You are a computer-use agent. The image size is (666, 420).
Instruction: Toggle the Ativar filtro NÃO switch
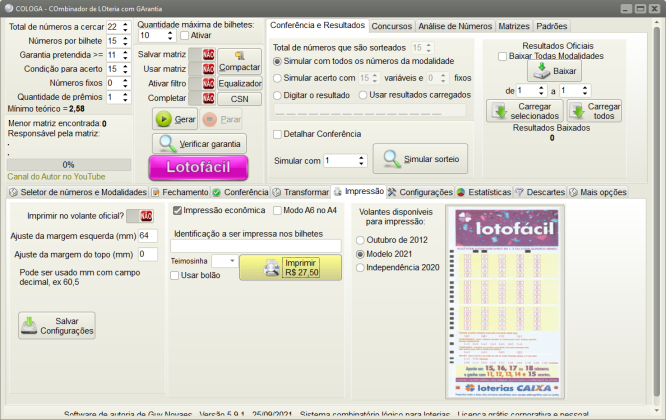point(202,84)
